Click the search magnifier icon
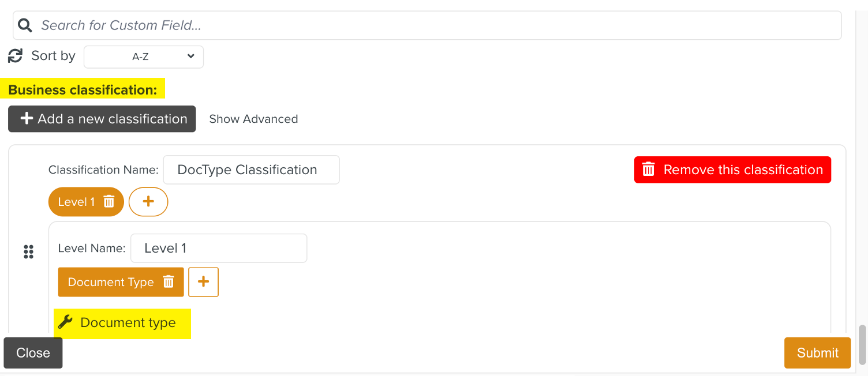Viewport: 868px width, 376px height. (x=25, y=25)
